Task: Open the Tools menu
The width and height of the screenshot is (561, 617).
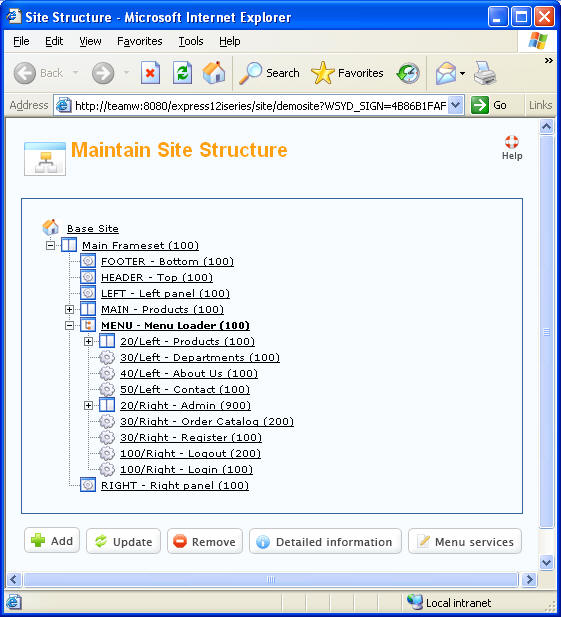Action: (x=191, y=41)
